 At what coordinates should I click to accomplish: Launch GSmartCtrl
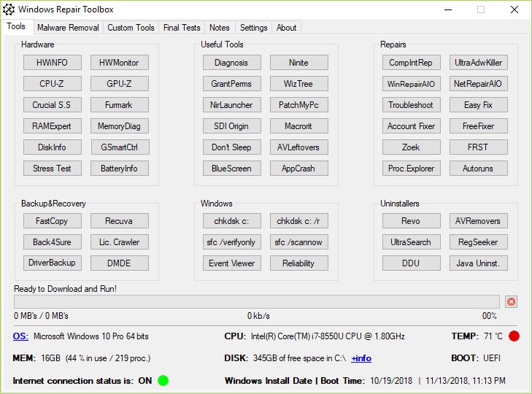tap(120, 147)
